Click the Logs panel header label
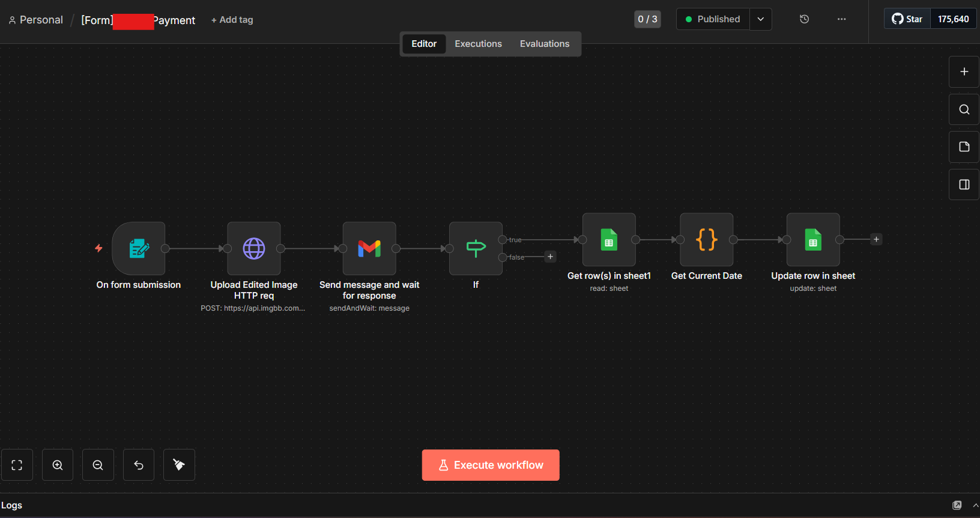Screen dimensions: 980x518 [12, 505]
